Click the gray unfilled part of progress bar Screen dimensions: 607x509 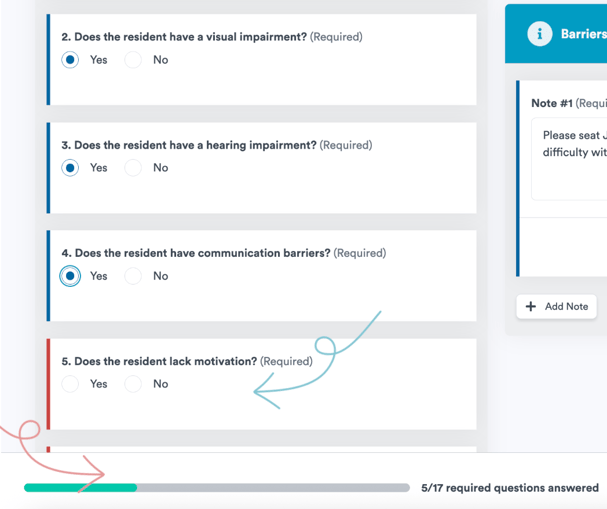272,488
